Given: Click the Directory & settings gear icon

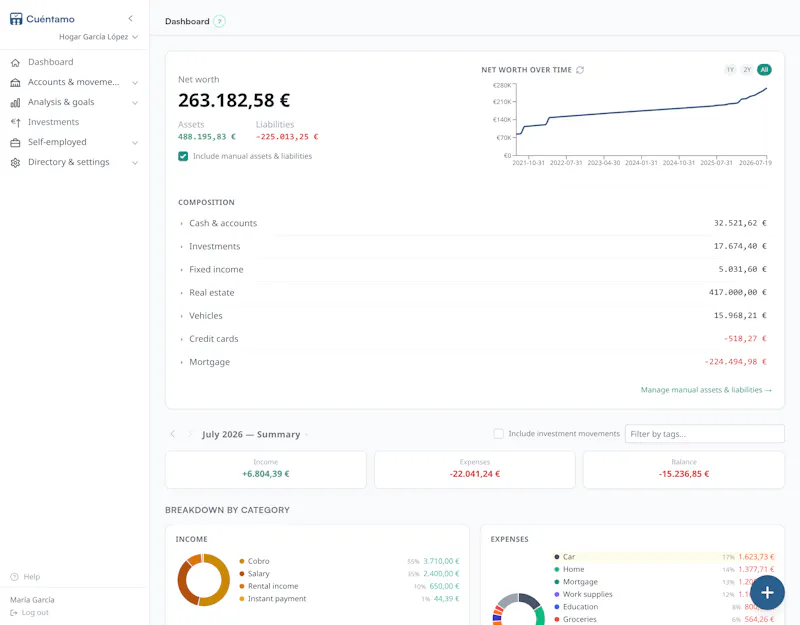Looking at the screenshot, I should [x=15, y=162].
